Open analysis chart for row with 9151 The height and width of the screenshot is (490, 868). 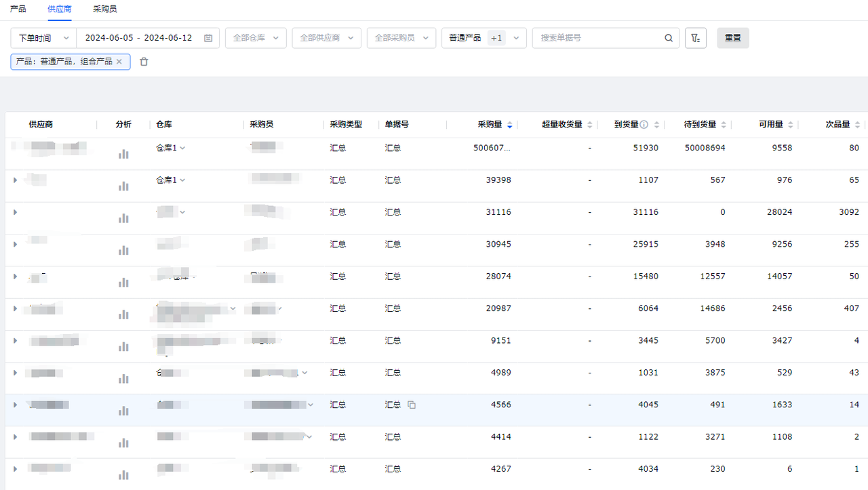coord(123,347)
